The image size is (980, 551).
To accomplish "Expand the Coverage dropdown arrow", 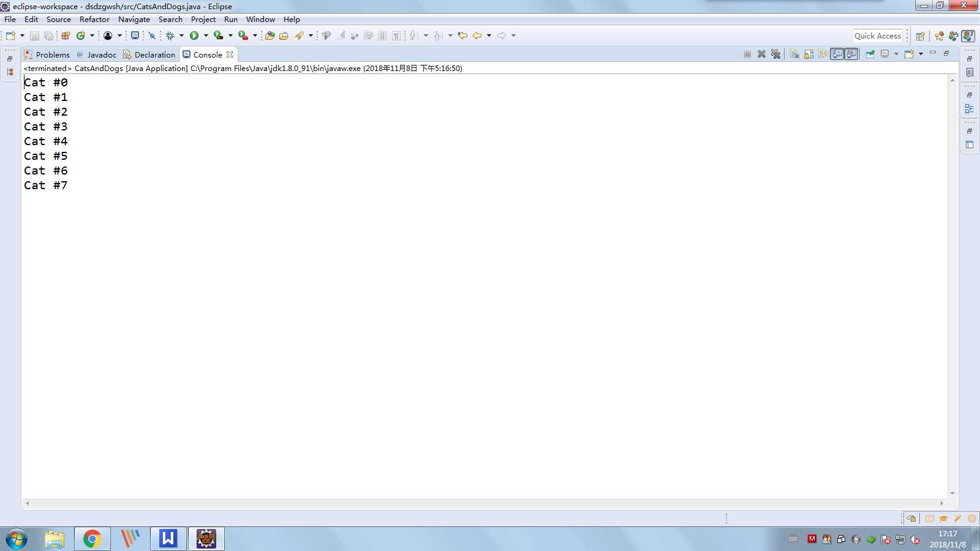I will click(230, 36).
